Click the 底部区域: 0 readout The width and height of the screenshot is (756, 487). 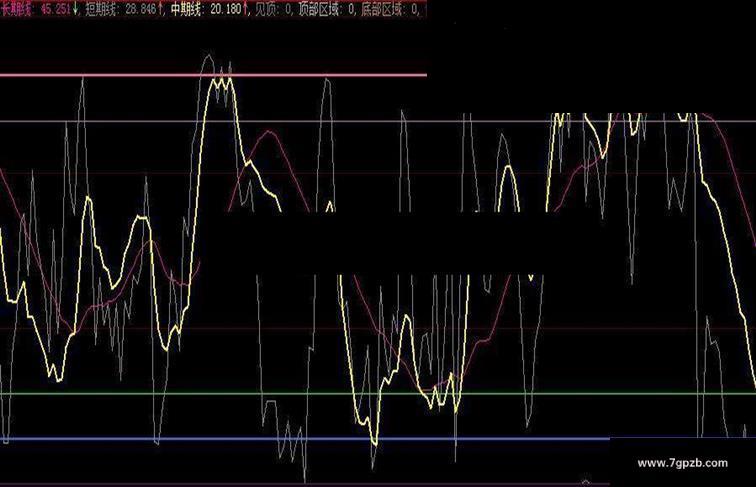point(390,10)
